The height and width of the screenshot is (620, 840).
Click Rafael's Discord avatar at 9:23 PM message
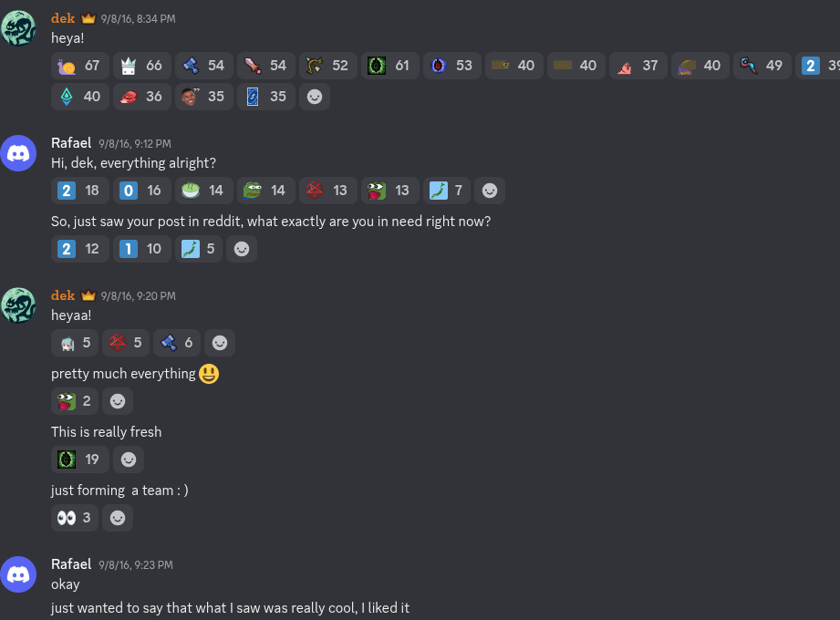pyautogui.click(x=18, y=574)
